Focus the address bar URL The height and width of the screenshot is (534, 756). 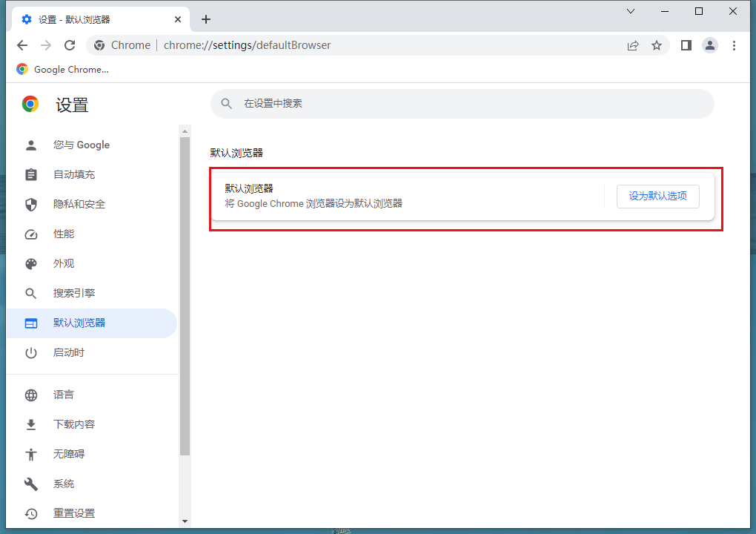coord(248,45)
